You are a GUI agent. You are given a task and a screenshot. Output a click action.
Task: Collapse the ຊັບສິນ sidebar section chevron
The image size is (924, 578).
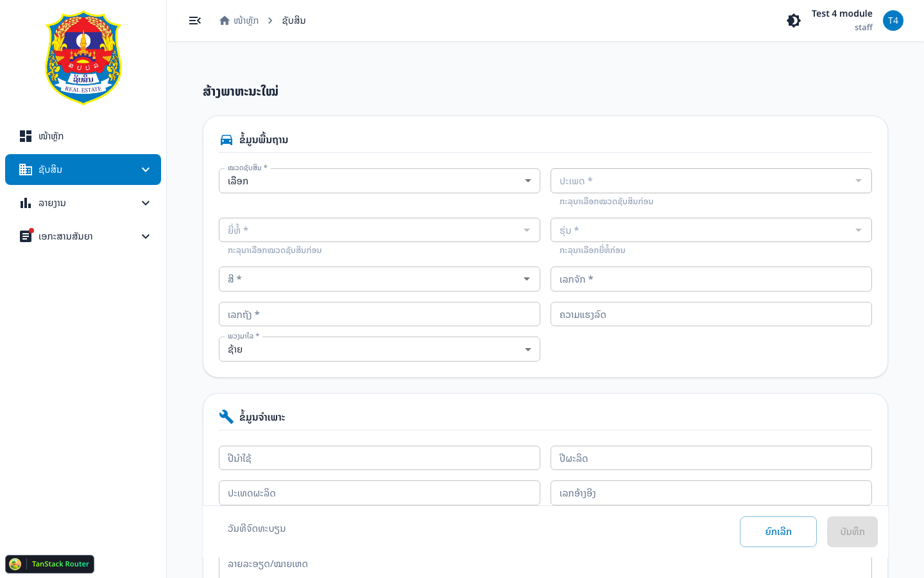tap(146, 170)
